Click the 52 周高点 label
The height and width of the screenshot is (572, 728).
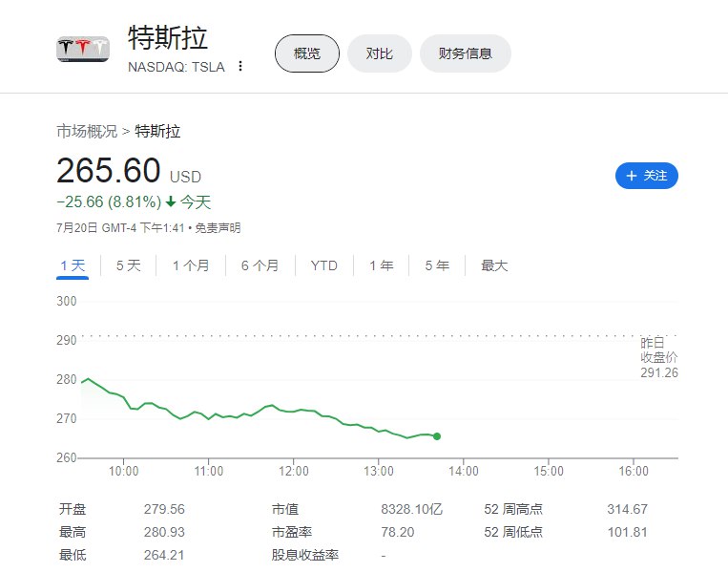click(513, 509)
